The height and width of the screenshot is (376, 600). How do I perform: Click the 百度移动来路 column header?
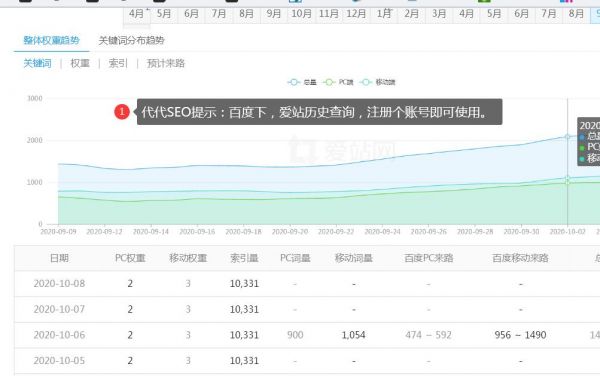point(520,258)
